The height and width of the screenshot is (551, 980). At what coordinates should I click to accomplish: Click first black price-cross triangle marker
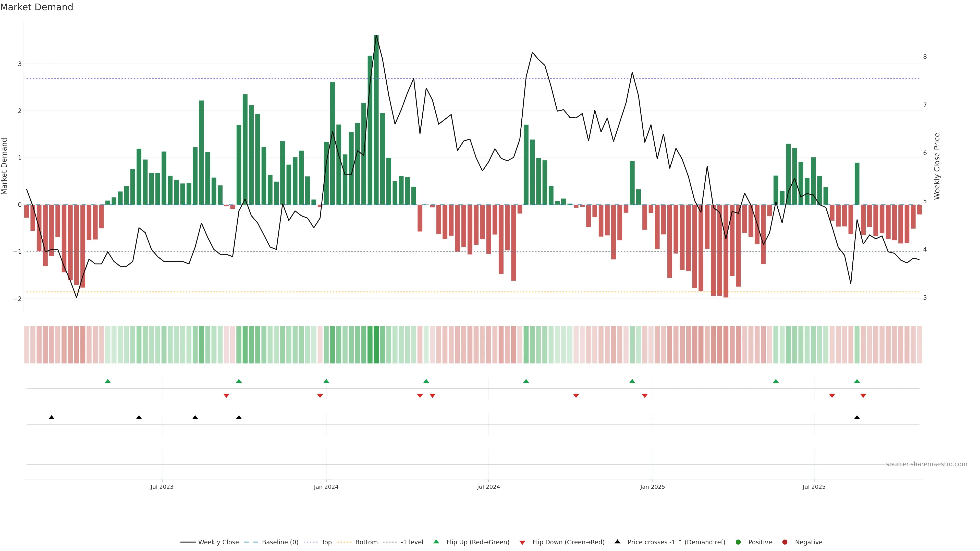pyautogui.click(x=52, y=418)
